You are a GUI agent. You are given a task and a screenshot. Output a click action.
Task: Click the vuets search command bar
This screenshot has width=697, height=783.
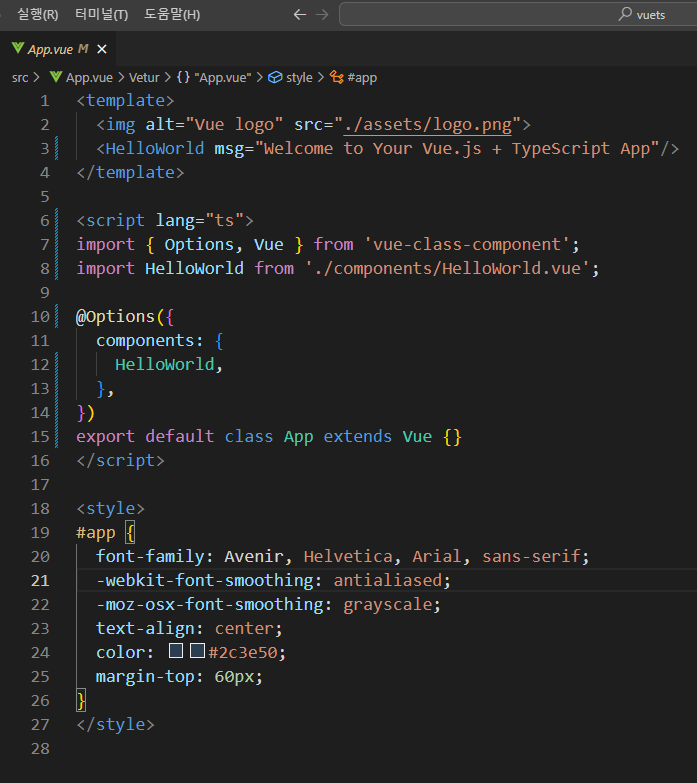pyautogui.click(x=518, y=14)
